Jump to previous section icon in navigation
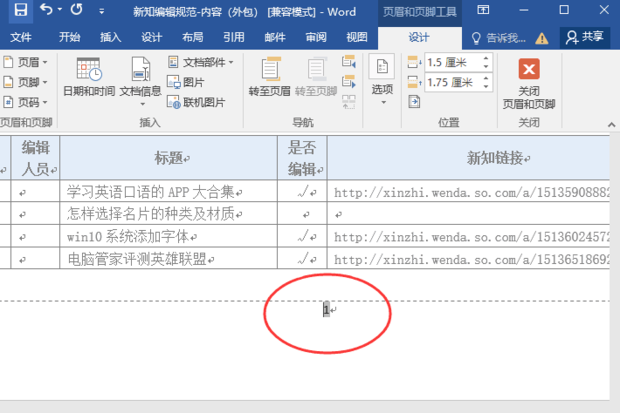Viewport: 620px width, 413px height. point(348,61)
